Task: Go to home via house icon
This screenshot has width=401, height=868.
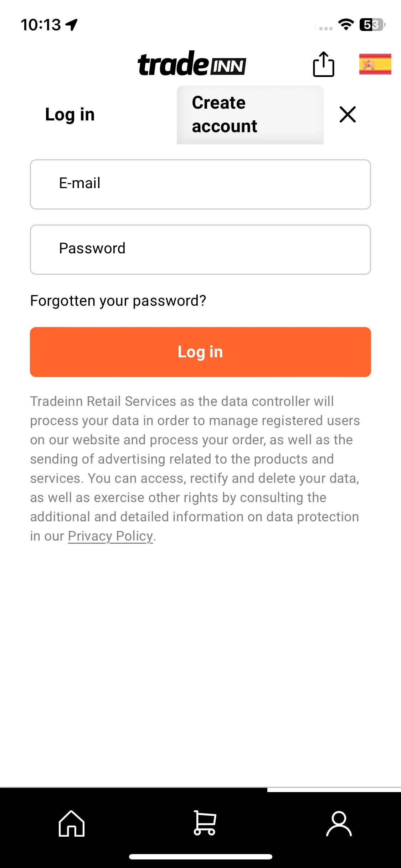Action: pos(72,823)
